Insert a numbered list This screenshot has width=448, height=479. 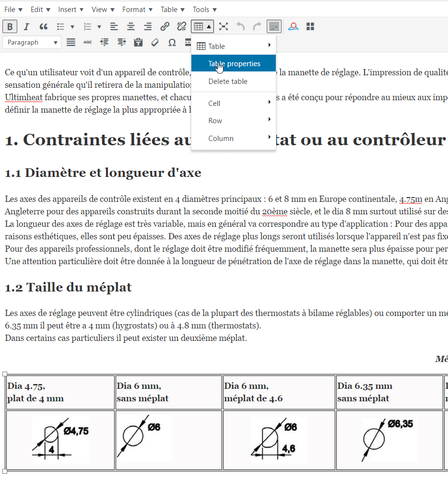point(87,26)
